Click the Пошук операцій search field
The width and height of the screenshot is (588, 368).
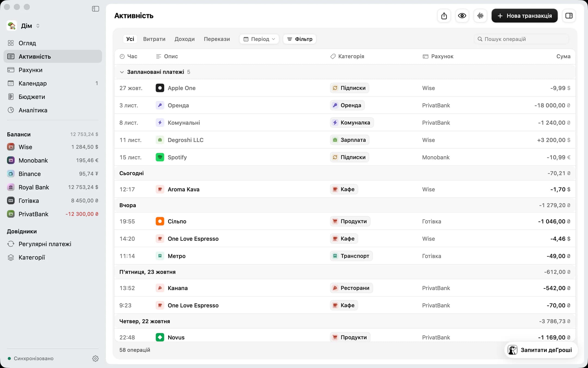(x=521, y=39)
